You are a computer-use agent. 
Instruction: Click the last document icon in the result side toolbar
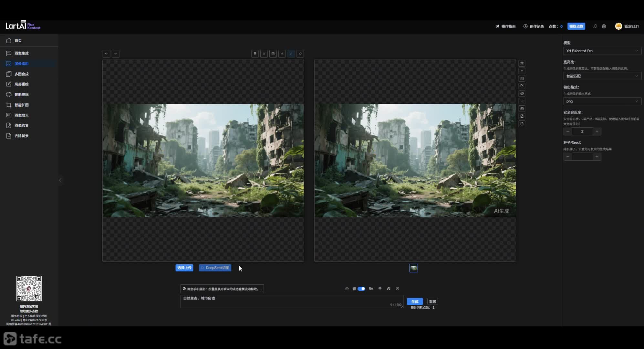[x=522, y=124]
